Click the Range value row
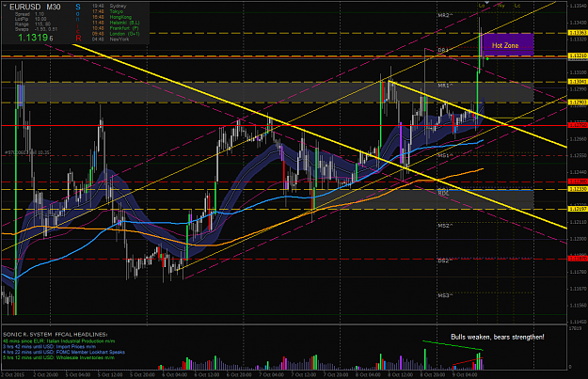588x379 pixels. pyautogui.click(x=33, y=24)
